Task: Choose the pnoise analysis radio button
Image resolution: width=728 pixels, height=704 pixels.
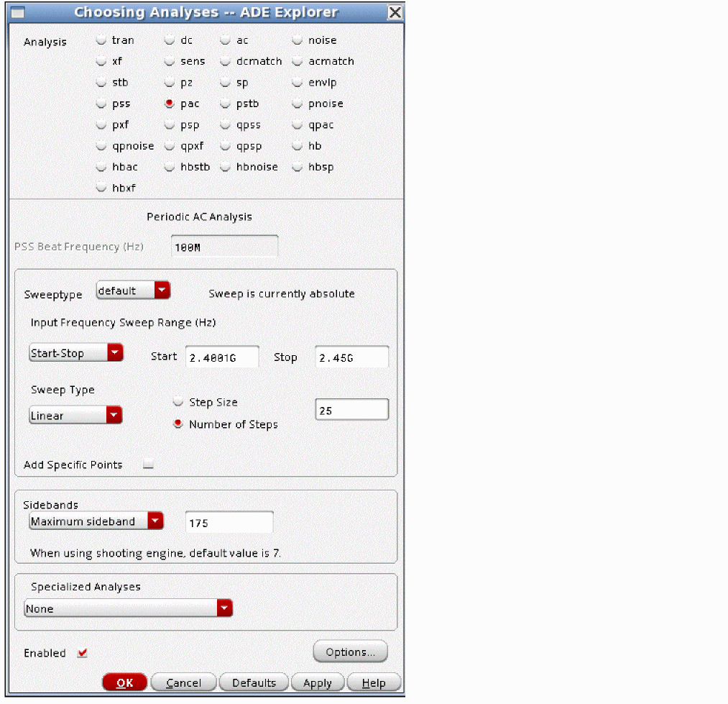Action: 297,104
